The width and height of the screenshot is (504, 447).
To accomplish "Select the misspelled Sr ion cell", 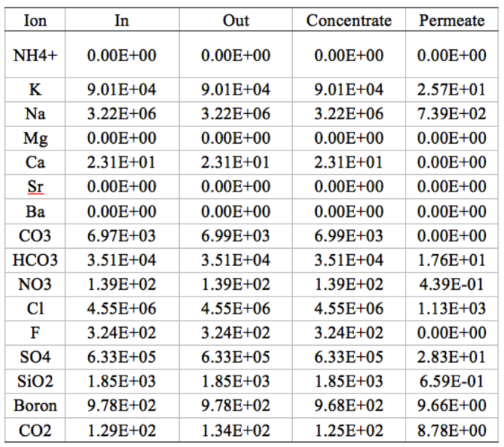I will (x=35, y=187).
